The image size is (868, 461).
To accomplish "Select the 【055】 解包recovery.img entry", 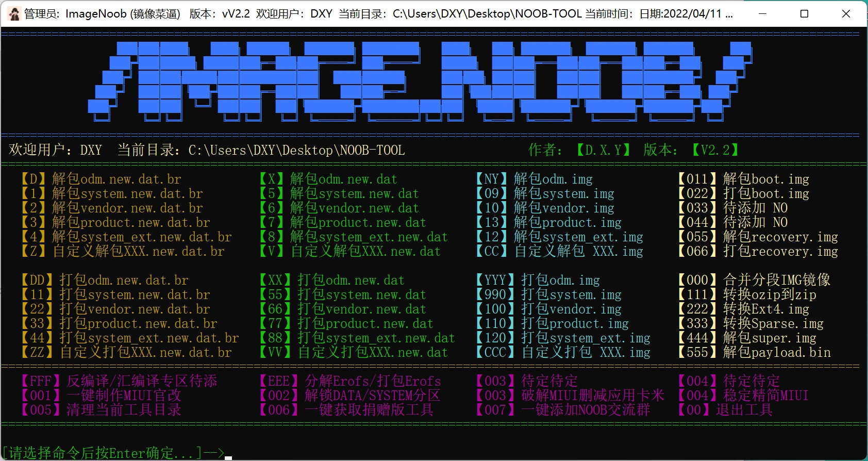I will (757, 237).
